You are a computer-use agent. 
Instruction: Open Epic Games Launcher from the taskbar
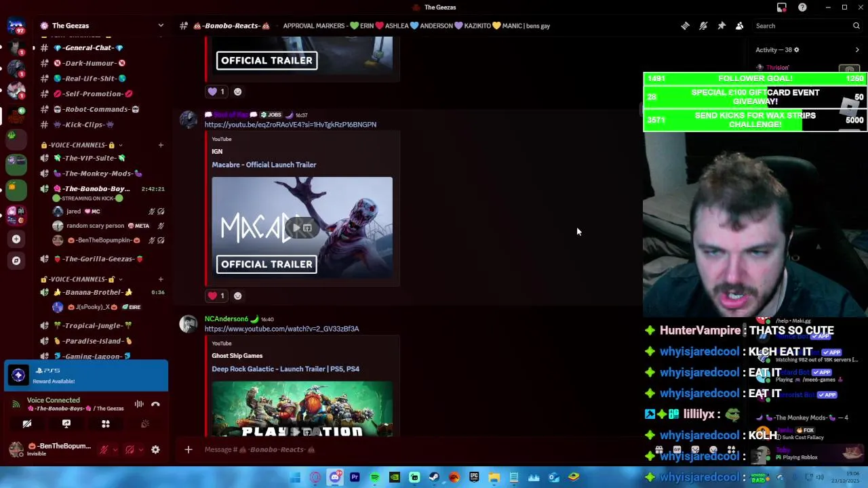pyautogui.click(x=474, y=478)
